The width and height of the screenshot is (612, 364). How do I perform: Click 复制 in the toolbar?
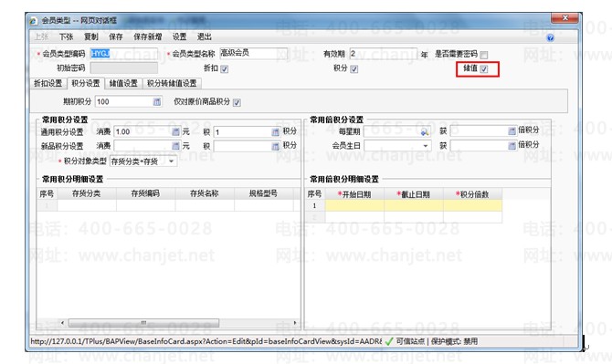[x=91, y=36]
